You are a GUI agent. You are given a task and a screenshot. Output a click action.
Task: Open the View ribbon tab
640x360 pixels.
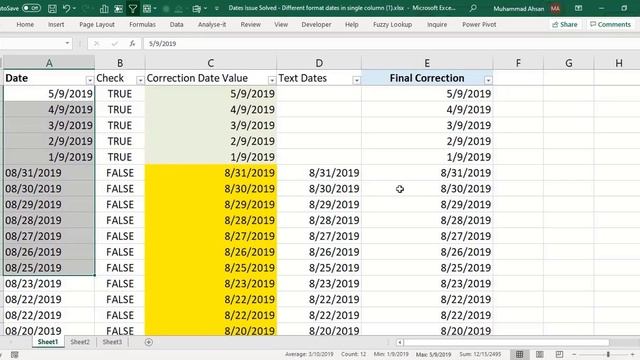pyautogui.click(x=281, y=24)
